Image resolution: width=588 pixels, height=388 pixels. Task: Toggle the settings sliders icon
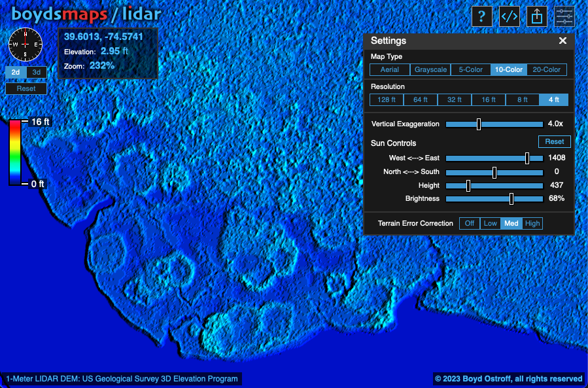coord(564,16)
